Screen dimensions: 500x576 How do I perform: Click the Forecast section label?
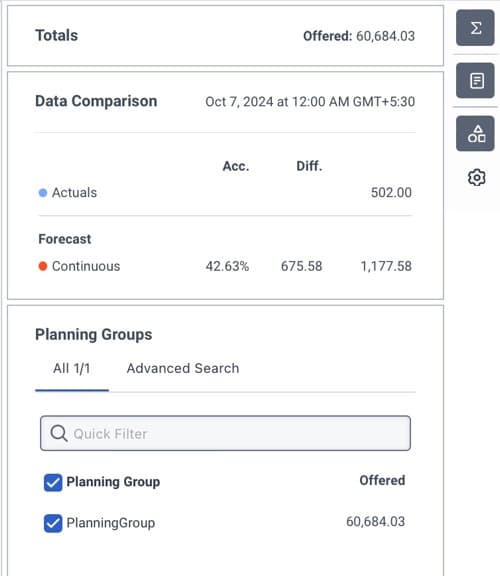[x=65, y=239]
